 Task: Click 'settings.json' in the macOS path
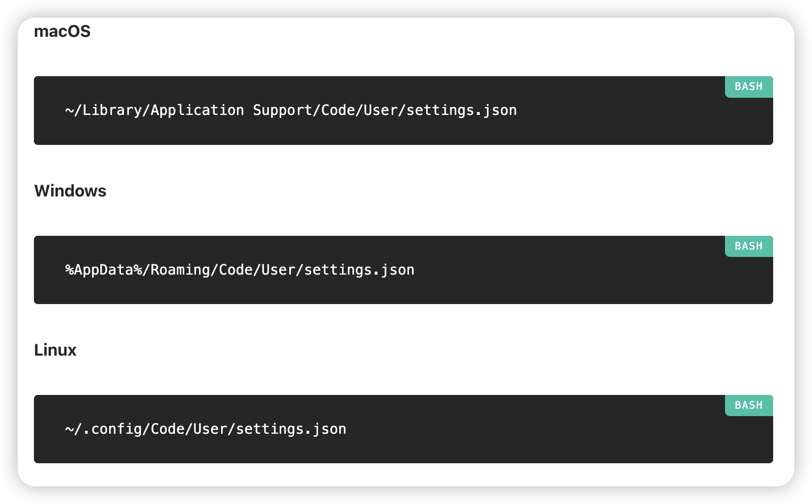462,111
